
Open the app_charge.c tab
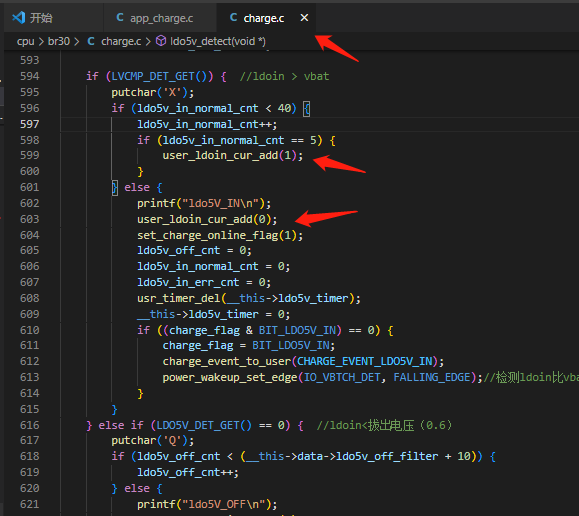click(x=160, y=18)
